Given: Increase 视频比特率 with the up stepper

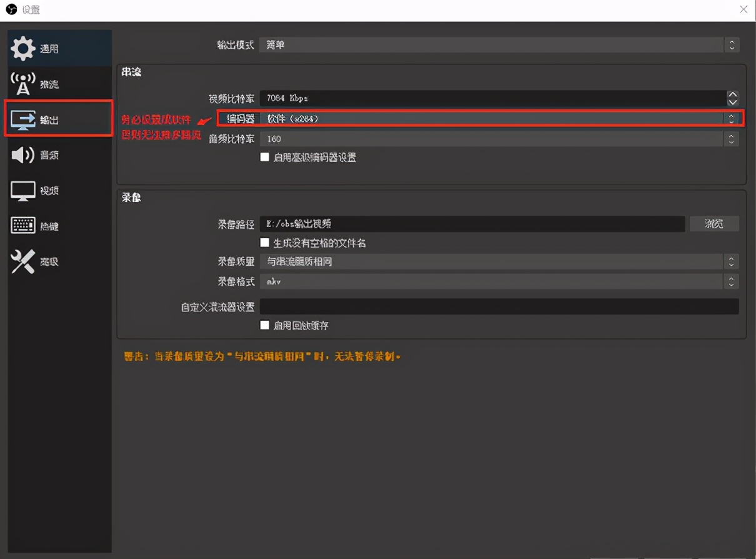Looking at the screenshot, I should coord(731,94).
